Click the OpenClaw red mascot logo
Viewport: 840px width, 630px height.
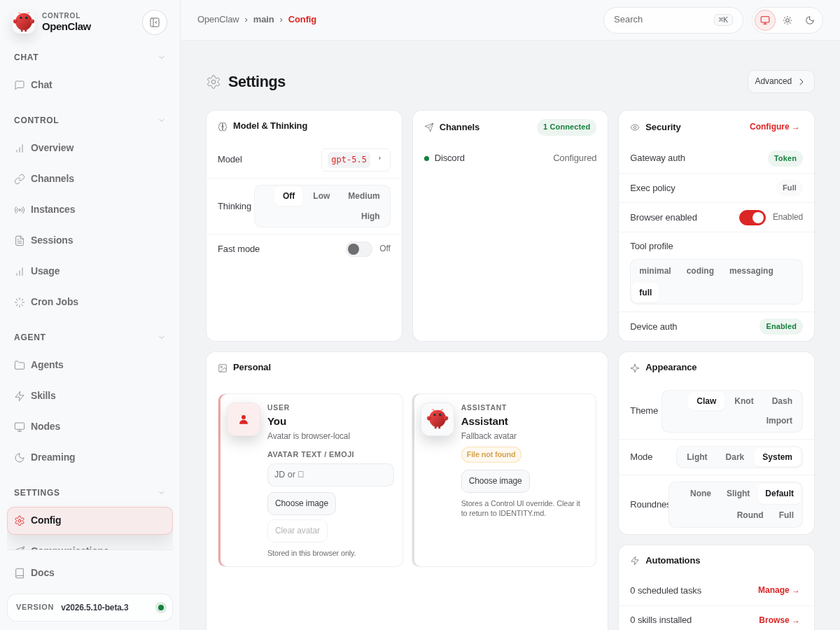[x=24, y=22]
